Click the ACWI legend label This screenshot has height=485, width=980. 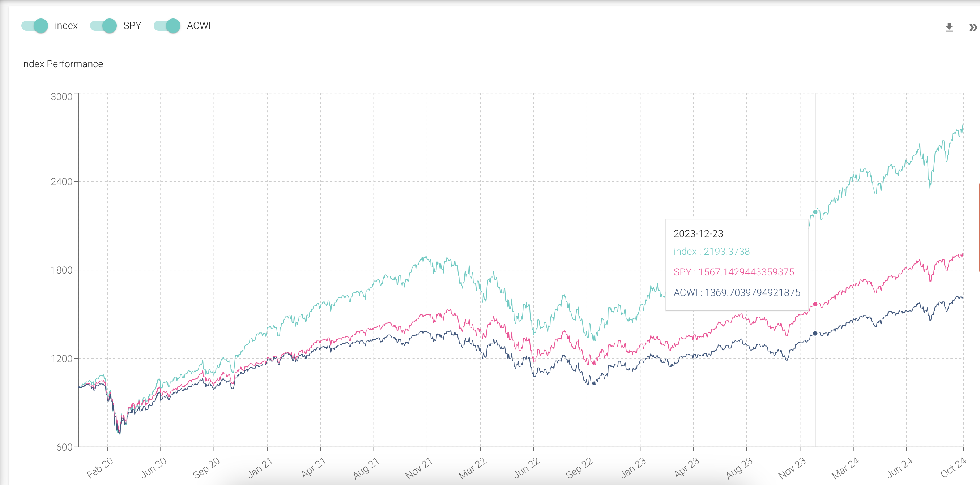[199, 26]
